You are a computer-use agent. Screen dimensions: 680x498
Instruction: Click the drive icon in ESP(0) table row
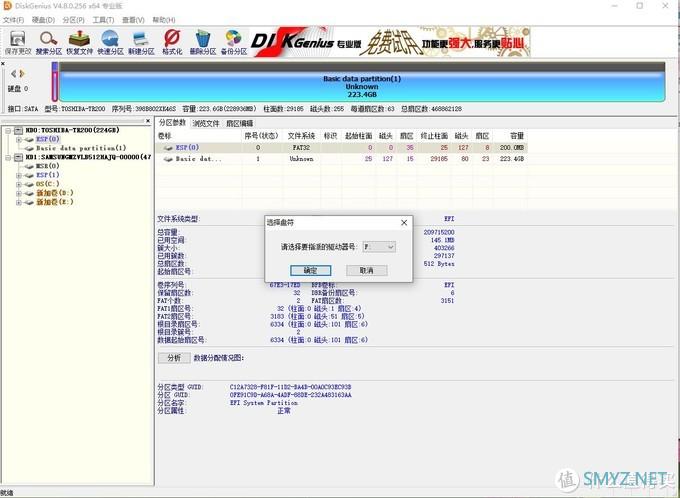[168, 148]
